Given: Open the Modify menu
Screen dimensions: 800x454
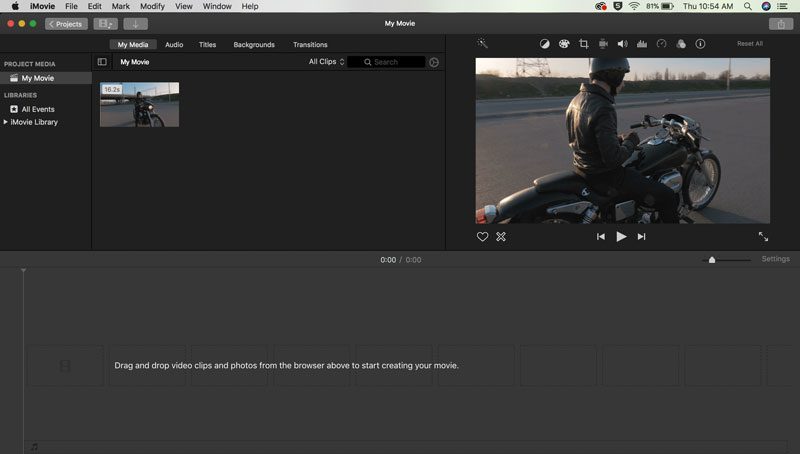Looking at the screenshot, I should pyautogui.click(x=152, y=6).
